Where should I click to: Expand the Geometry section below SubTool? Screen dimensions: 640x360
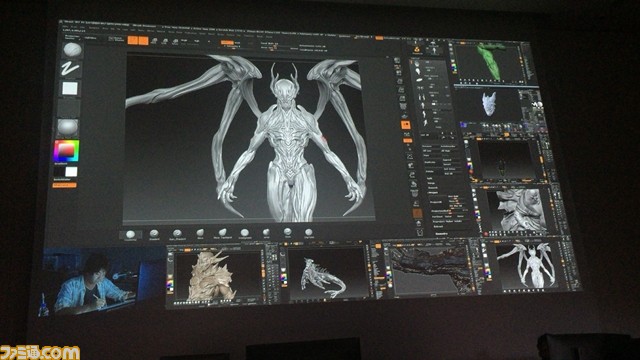pyautogui.click(x=442, y=234)
